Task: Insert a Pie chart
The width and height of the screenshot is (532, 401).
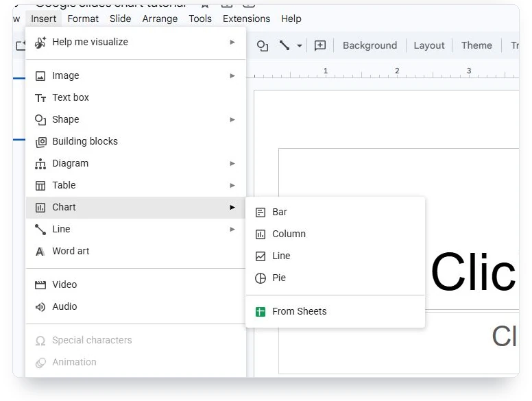Action: click(x=335, y=278)
